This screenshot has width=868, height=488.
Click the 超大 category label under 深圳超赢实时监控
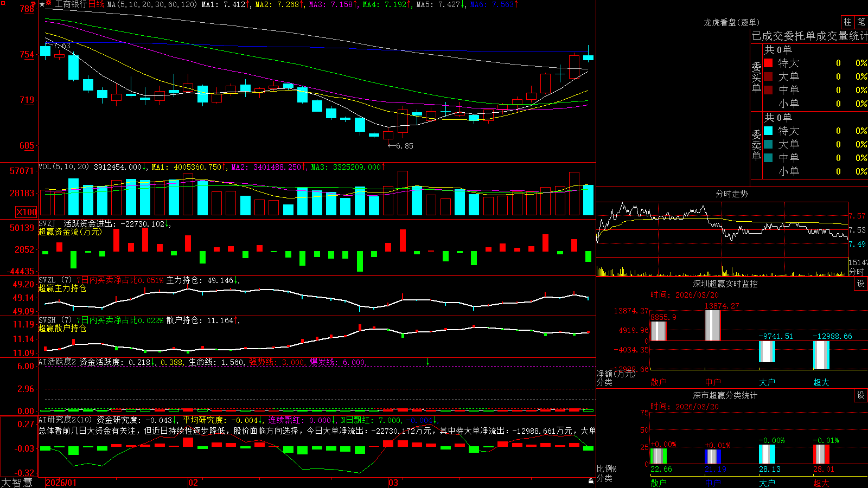[x=821, y=382]
